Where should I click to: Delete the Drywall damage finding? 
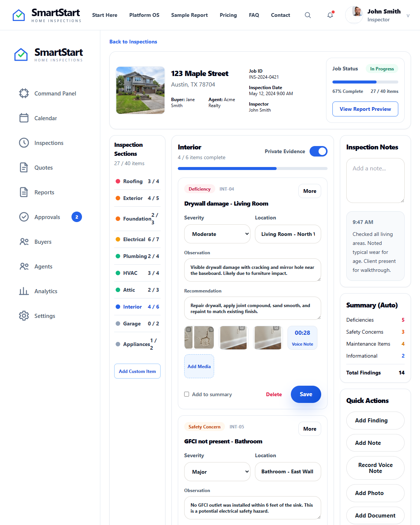(274, 394)
